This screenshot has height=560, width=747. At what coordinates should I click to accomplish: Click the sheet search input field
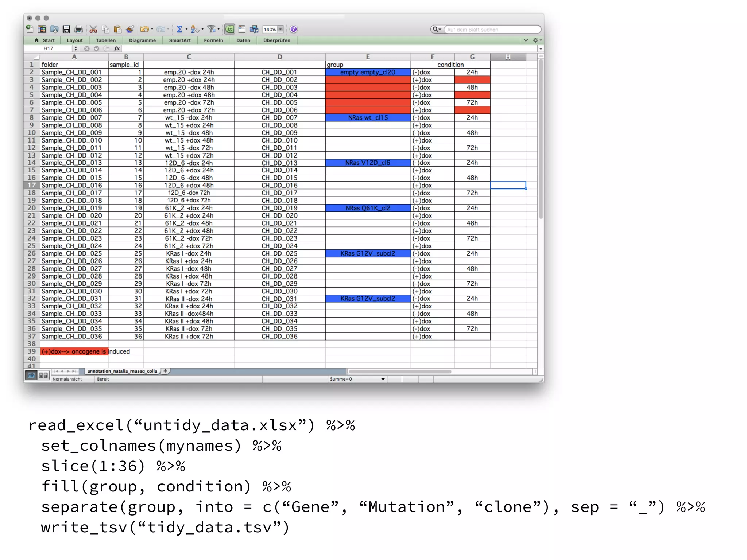pyautogui.click(x=492, y=30)
